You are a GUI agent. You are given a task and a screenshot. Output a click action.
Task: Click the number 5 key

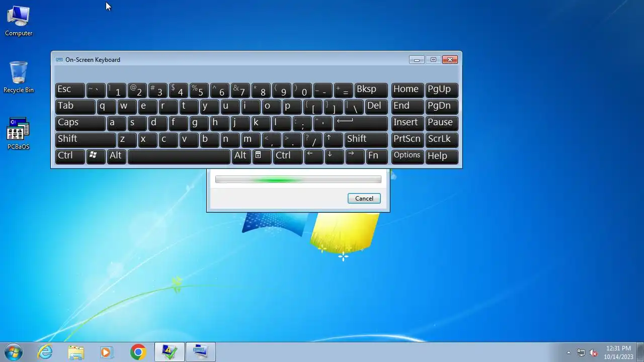tap(199, 89)
